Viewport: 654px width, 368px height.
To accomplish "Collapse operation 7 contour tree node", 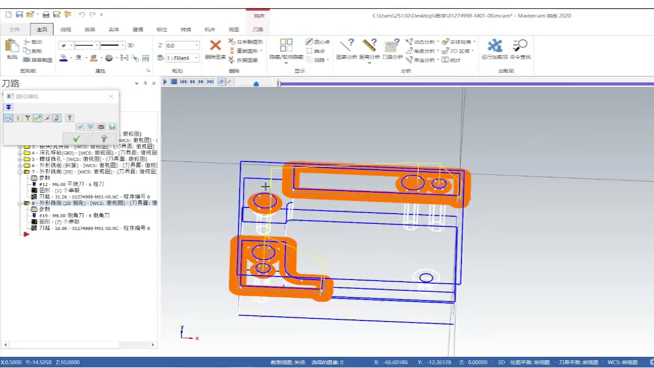I will tap(20, 172).
